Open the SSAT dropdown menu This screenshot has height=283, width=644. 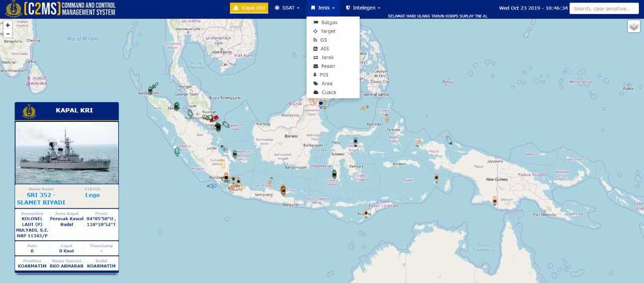287,8
